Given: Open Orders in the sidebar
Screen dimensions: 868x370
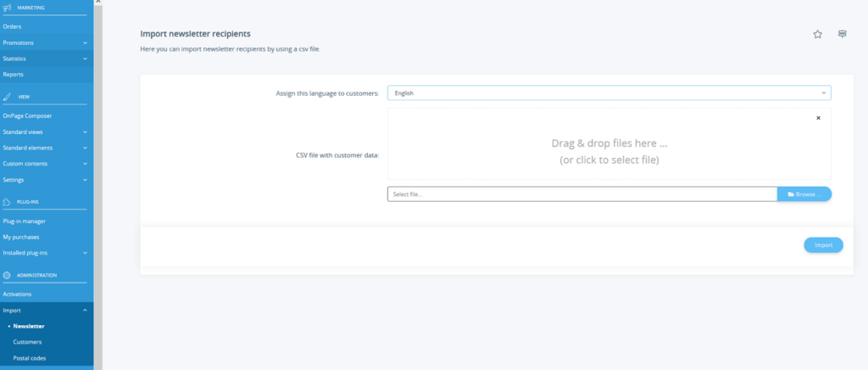Looking at the screenshot, I should pos(12,26).
